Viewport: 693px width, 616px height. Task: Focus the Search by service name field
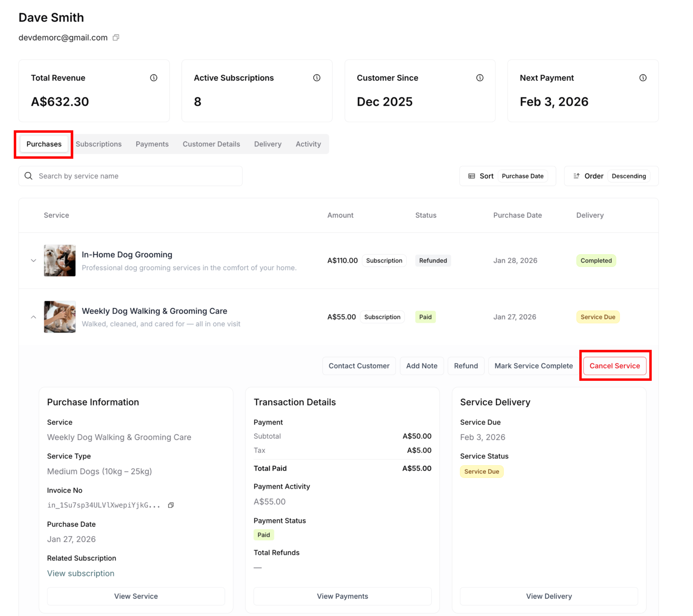[136, 176]
